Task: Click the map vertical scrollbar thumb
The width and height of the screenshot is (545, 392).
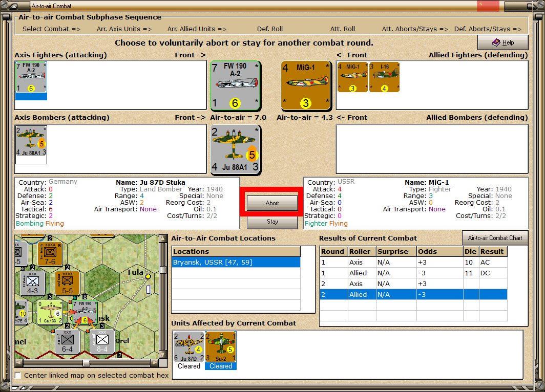Action: 163,270
